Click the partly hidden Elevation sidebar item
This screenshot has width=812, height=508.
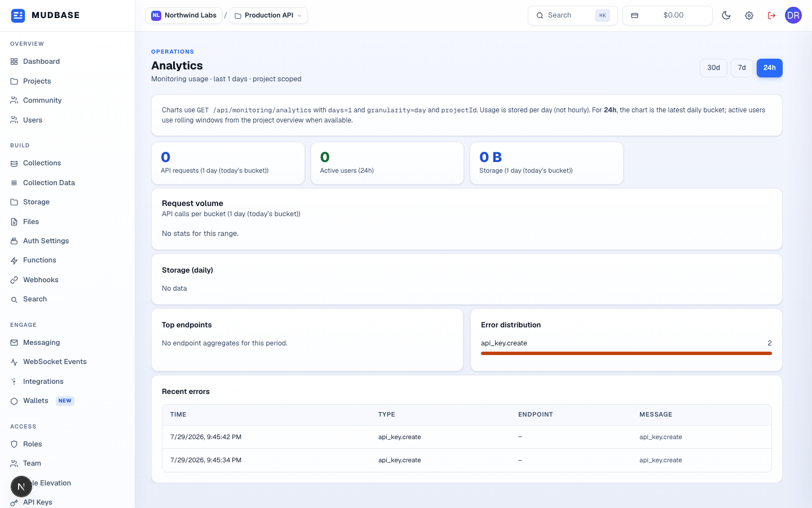pos(67,483)
